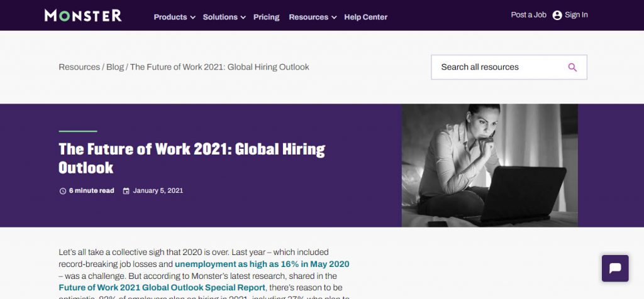Open unemployment as high as 16% link
This screenshot has height=299, width=644.
click(262, 264)
